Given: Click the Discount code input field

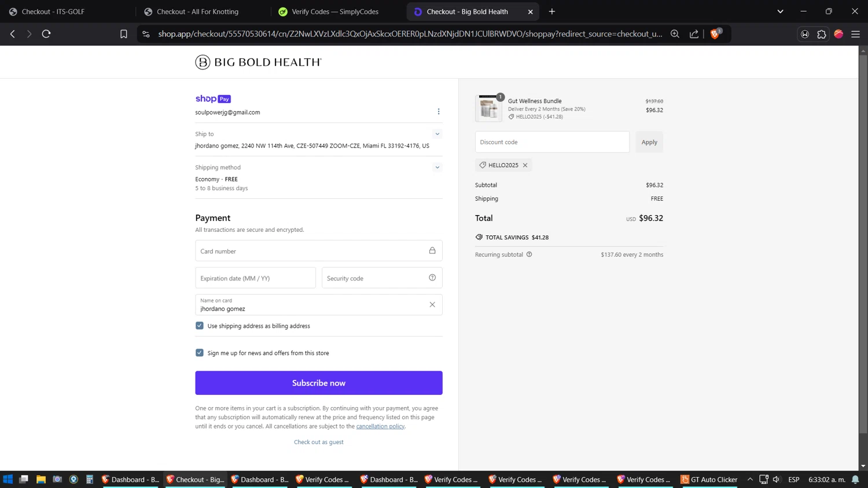Looking at the screenshot, I should point(552,142).
